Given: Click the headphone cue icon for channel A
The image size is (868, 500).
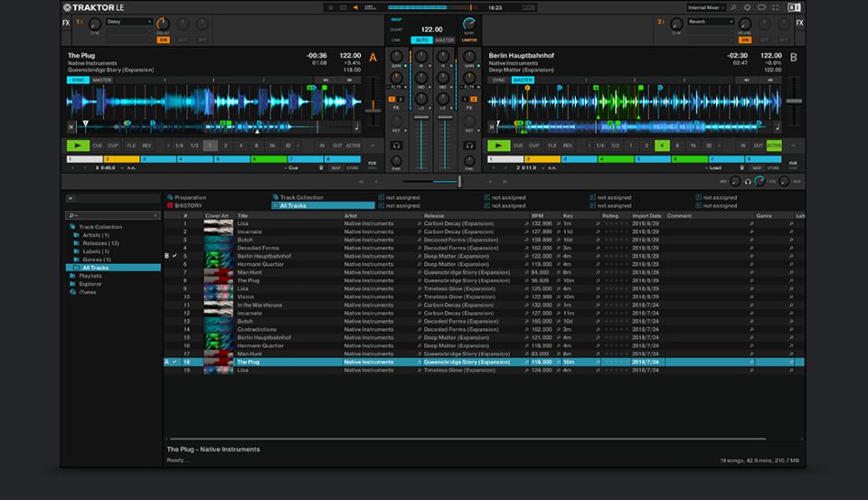Looking at the screenshot, I should [396, 145].
